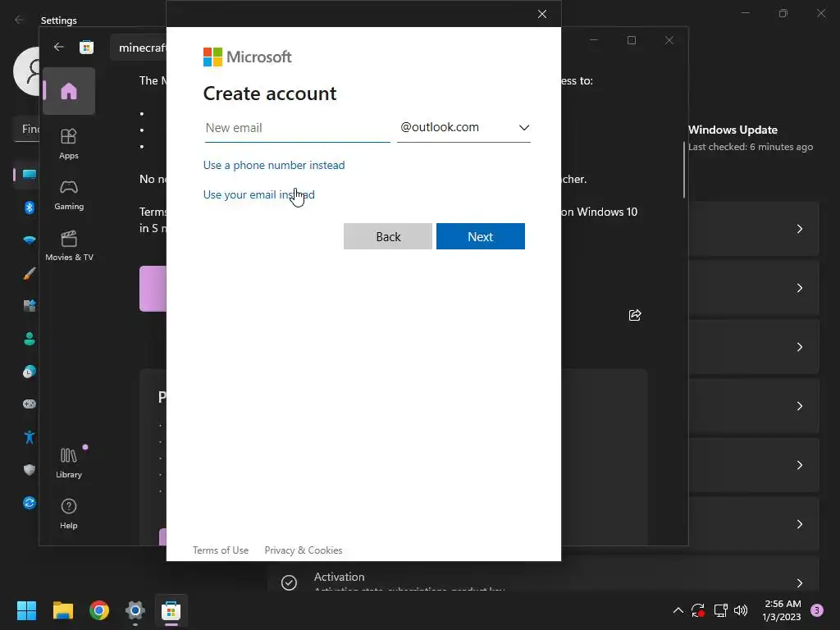Close the Create account dialog

point(542,14)
